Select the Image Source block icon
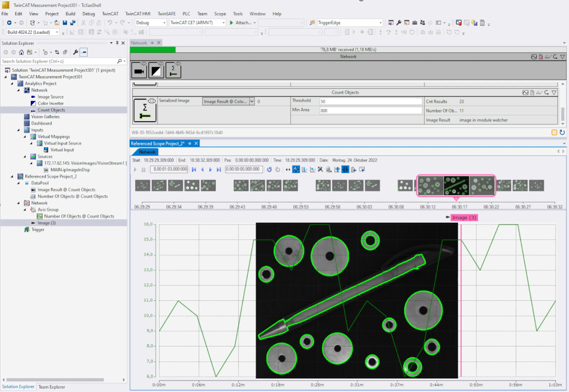Viewport: 569px width, 392px height. click(x=140, y=70)
